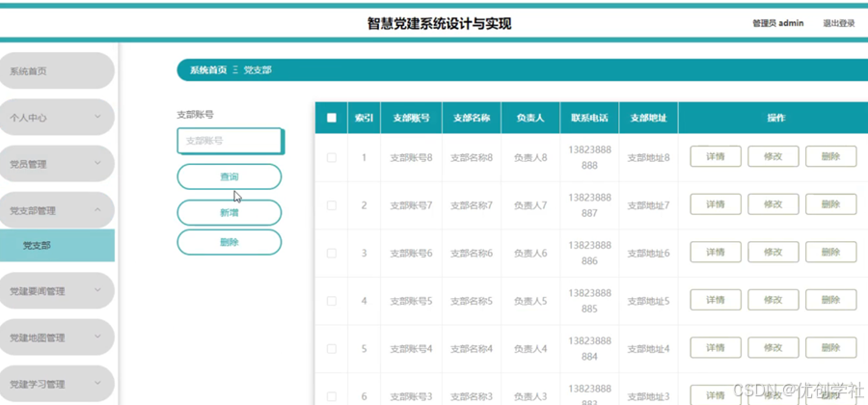The image size is (868, 405).
Task: Open 详情 for 支部账号8
Action: (x=716, y=156)
